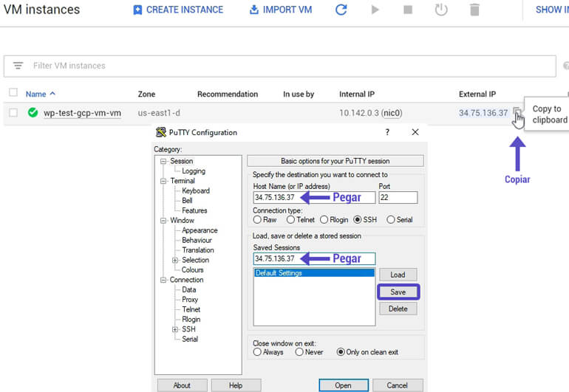
Task: Click the Cancel button in PuTTY
Action: [x=398, y=385]
